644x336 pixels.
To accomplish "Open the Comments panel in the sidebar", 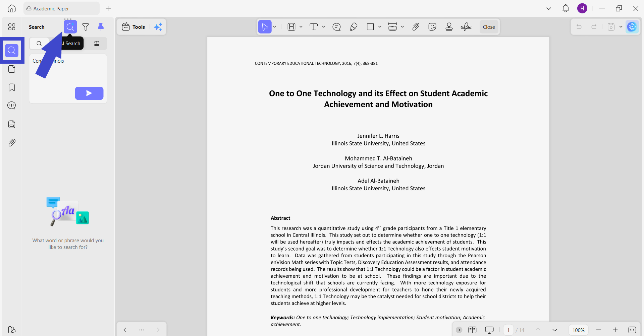I will (x=12, y=106).
